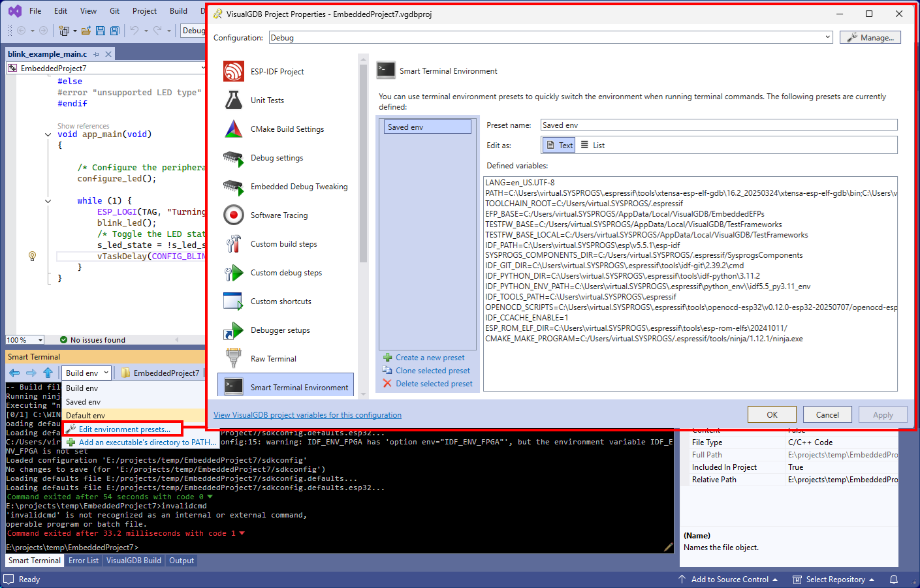Click the New Project toolbar icon

tap(63, 30)
